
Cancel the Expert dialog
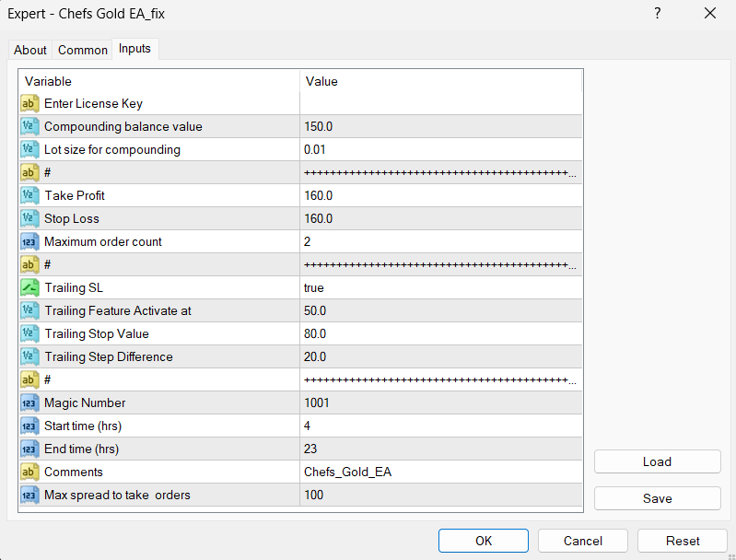pyautogui.click(x=582, y=541)
